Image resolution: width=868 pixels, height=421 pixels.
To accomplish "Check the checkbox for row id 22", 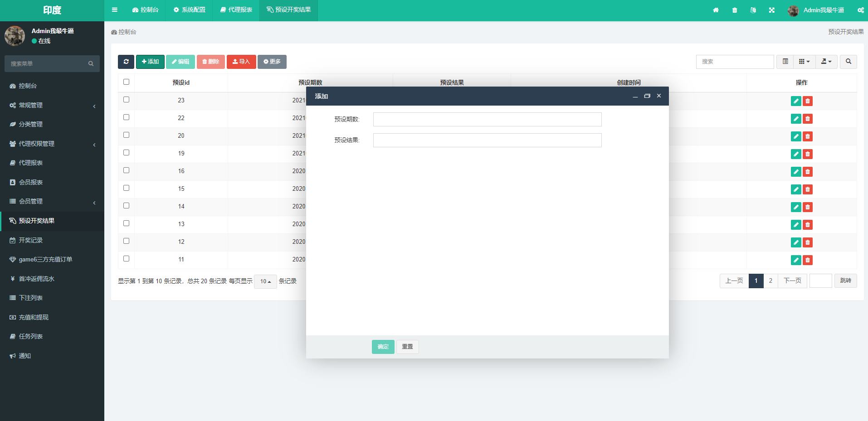I will [x=126, y=117].
